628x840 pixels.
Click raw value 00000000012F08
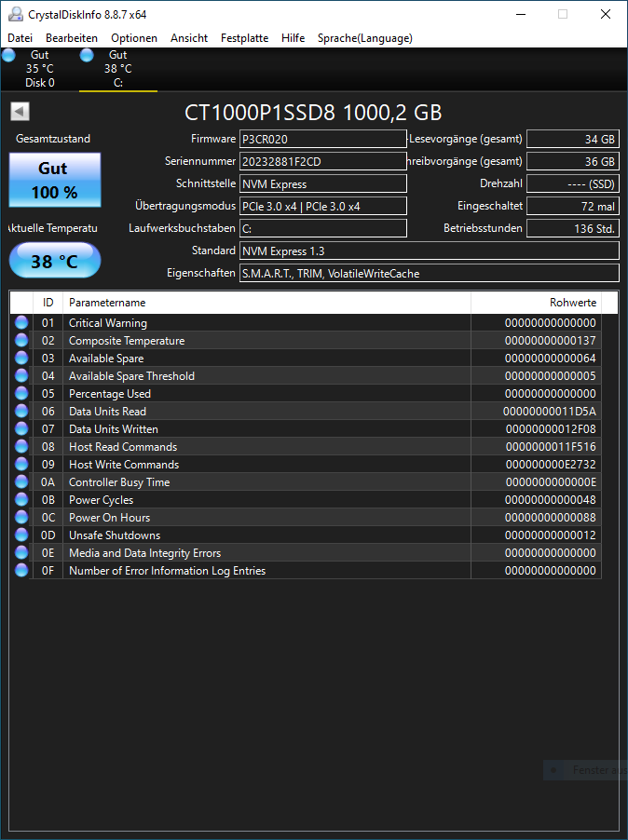pos(551,429)
